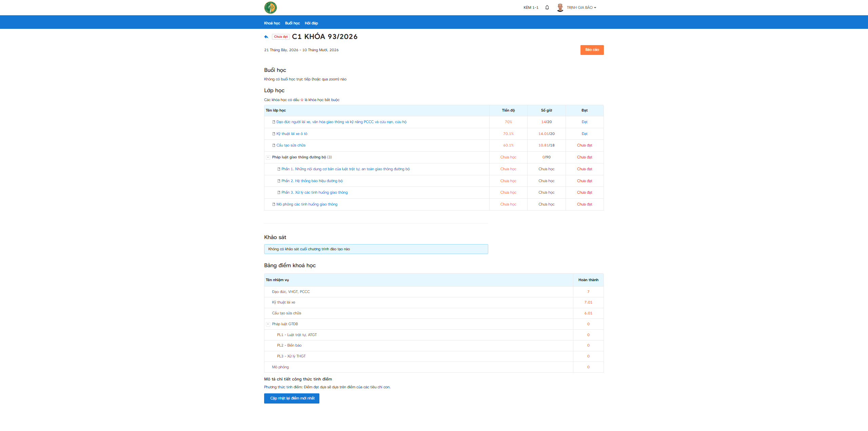The image size is (868, 431).
Task: Click document icon beside Phần 2
Action: pyautogui.click(x=279, y=181)
